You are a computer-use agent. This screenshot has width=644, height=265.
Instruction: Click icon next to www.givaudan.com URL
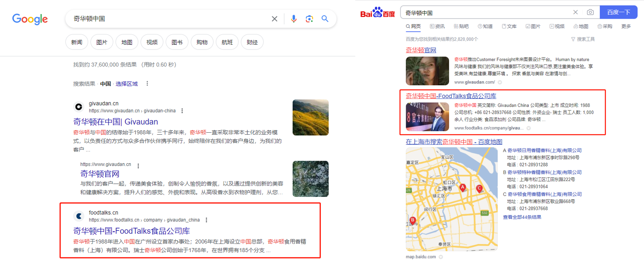pos(500,82)
